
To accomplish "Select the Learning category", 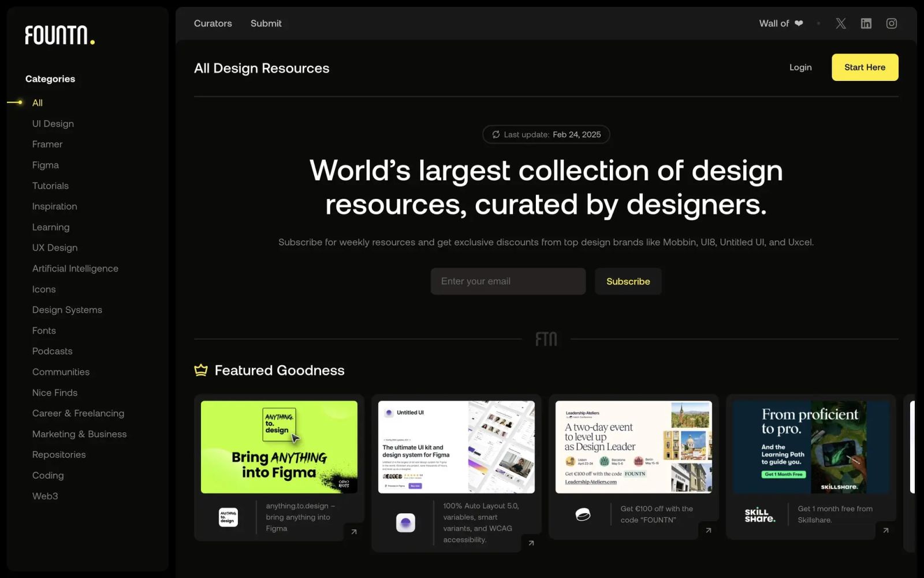I will coord(51,227).
